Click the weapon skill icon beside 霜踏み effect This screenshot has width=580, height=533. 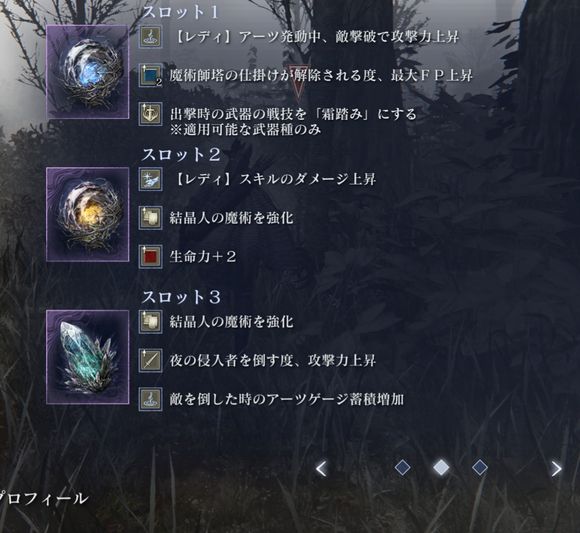pyautogui.click(x=151, y=114)
